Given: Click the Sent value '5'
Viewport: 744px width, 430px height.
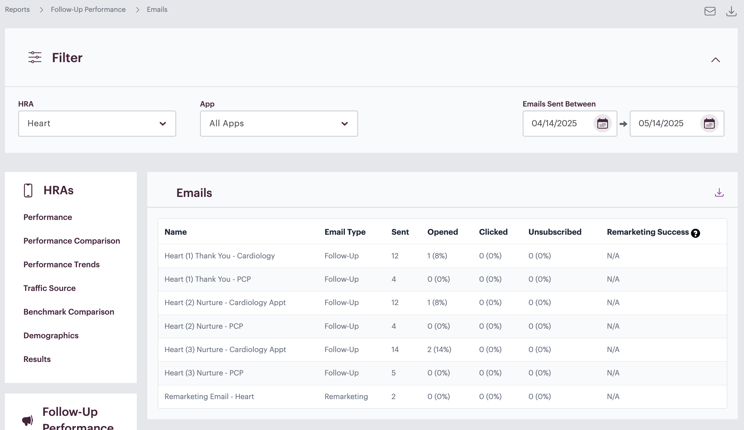Looking at the screenshot, I should [393, 373].
